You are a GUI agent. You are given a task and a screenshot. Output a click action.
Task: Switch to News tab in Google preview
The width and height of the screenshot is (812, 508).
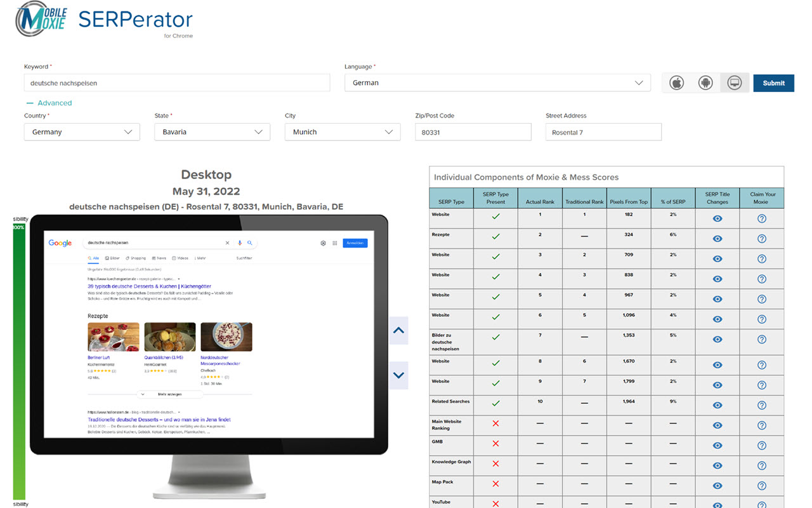159,258
